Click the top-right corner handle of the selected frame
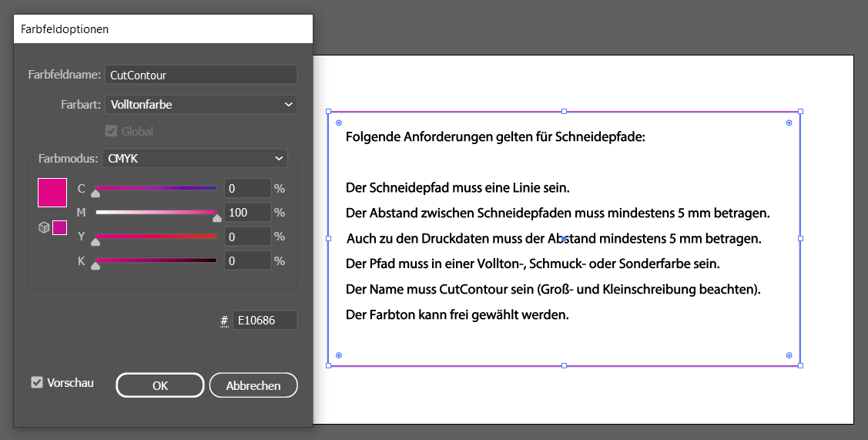The image size is (868, 440). pyautogui.click(x=800, y=112)
